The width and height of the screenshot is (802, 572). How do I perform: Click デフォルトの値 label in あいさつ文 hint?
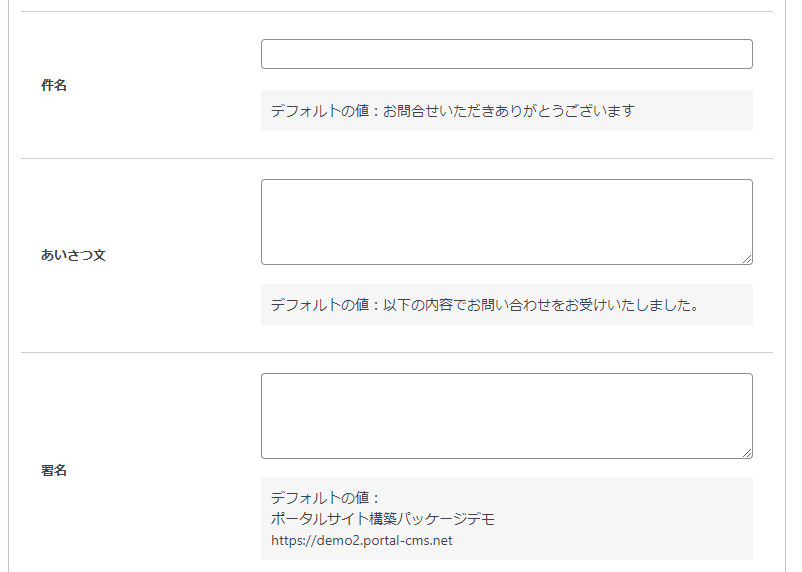(320, 305)
